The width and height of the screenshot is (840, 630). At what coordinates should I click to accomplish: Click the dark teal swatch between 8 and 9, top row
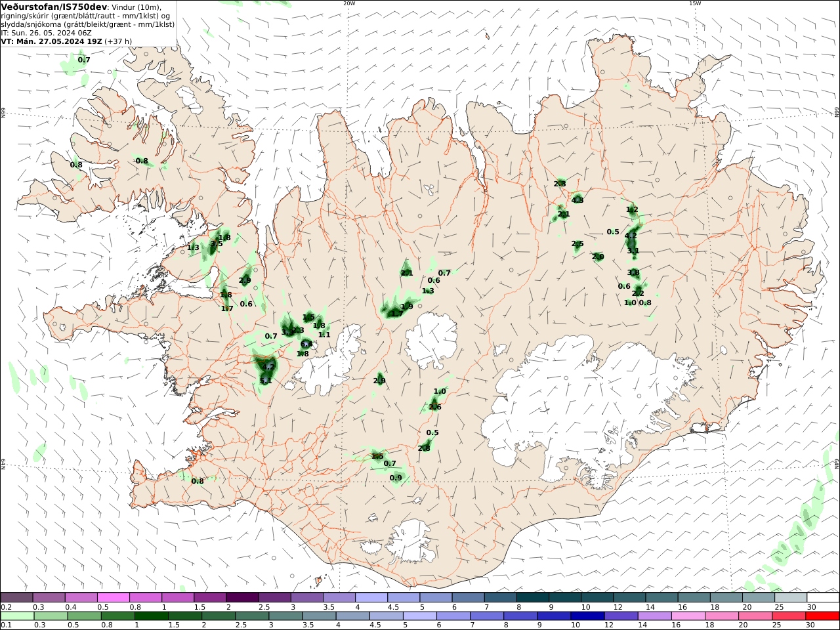point(532,597)
